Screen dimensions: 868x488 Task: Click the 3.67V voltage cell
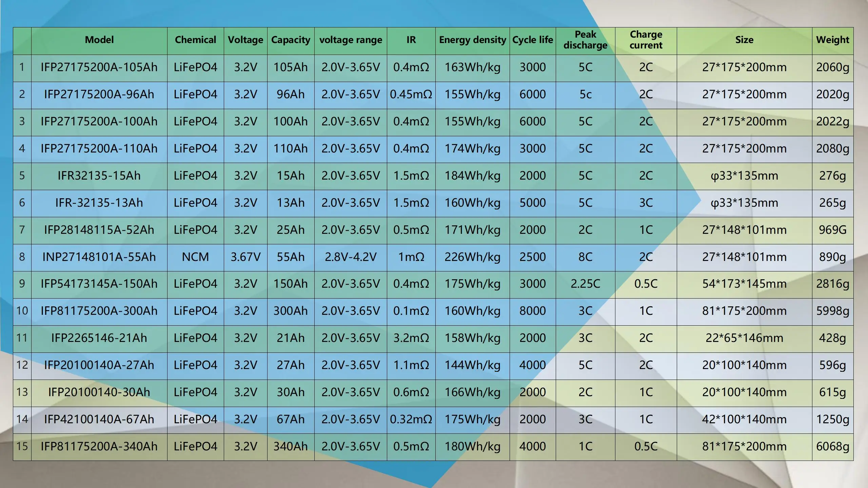click(245, 257)
